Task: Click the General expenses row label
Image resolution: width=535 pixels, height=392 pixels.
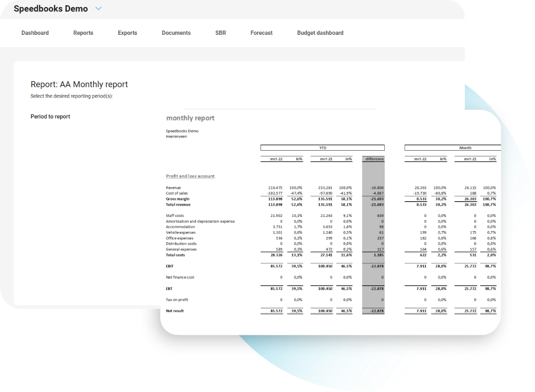Action: (181, 250)
